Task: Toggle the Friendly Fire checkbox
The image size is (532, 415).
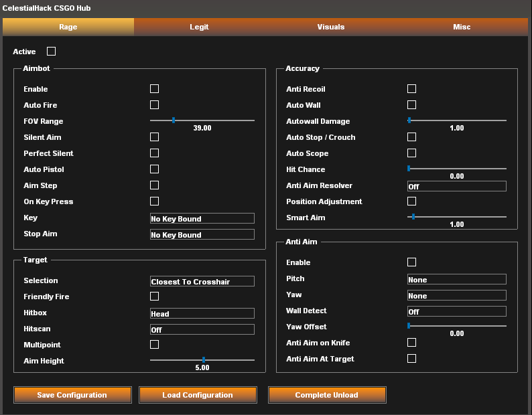Action: tap(154, 297)
